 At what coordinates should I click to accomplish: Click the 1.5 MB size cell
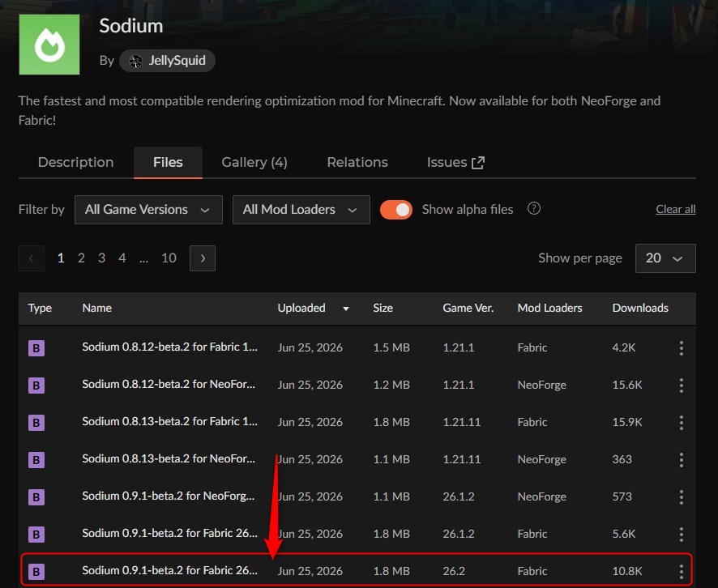391,347
